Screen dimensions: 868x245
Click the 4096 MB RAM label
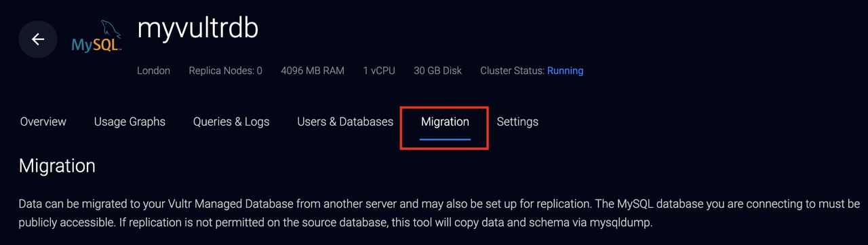313,71
